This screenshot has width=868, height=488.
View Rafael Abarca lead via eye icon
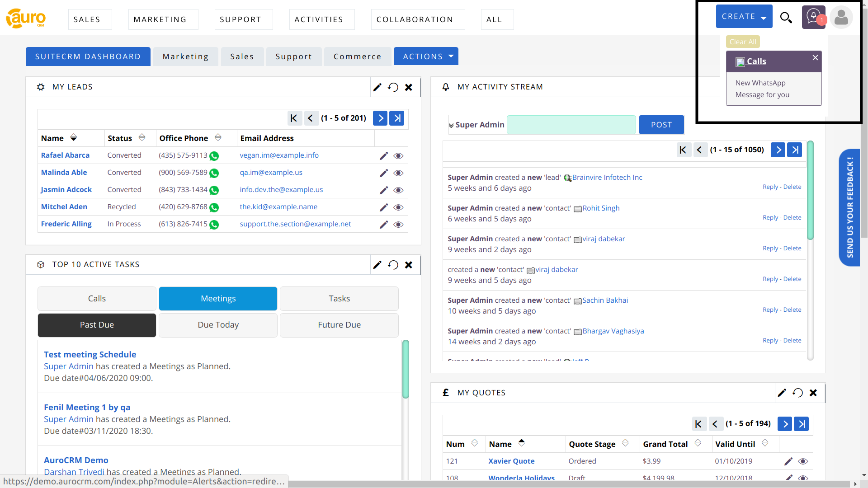point(398,156)
